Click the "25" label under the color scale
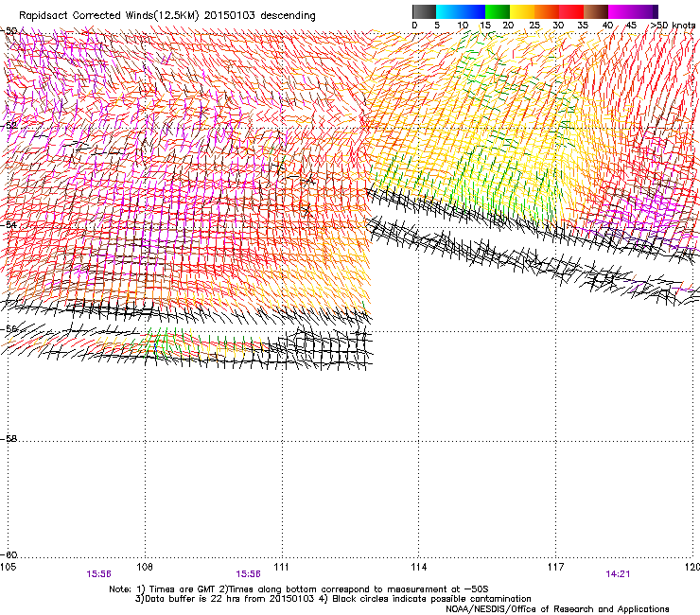Viewport: 700px width, 615px height. click(534, 26)
